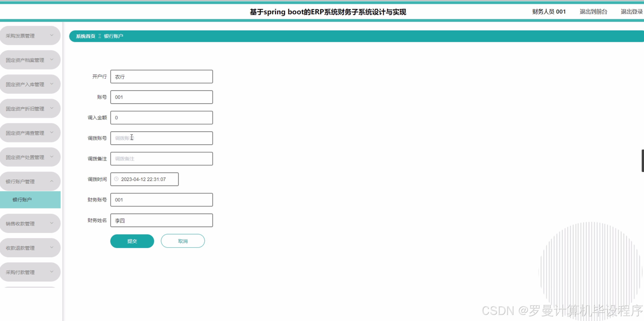The width and height of the screenshot is (644, 321).
Task: Select 银行账户 in the sidebar
Action: 30,200
